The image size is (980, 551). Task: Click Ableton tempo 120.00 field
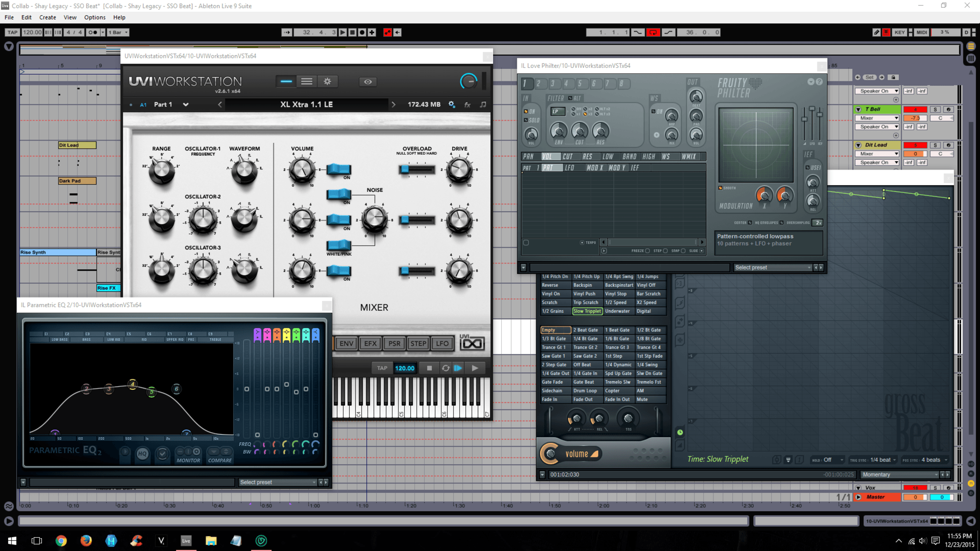click(x=32, y=32)
